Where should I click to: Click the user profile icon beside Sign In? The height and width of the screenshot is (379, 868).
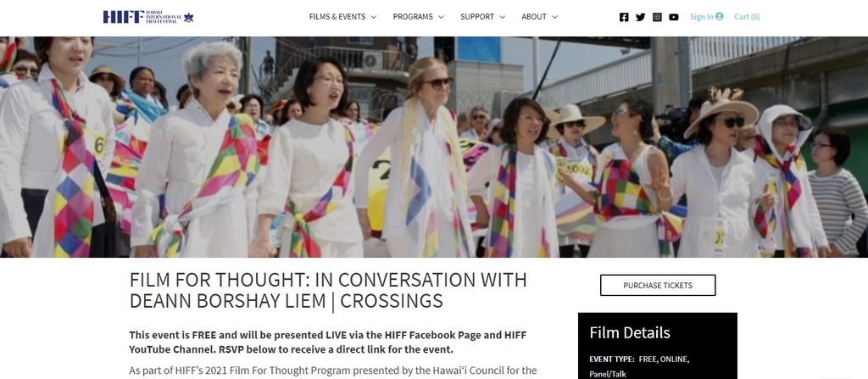(x=720, y=17)
